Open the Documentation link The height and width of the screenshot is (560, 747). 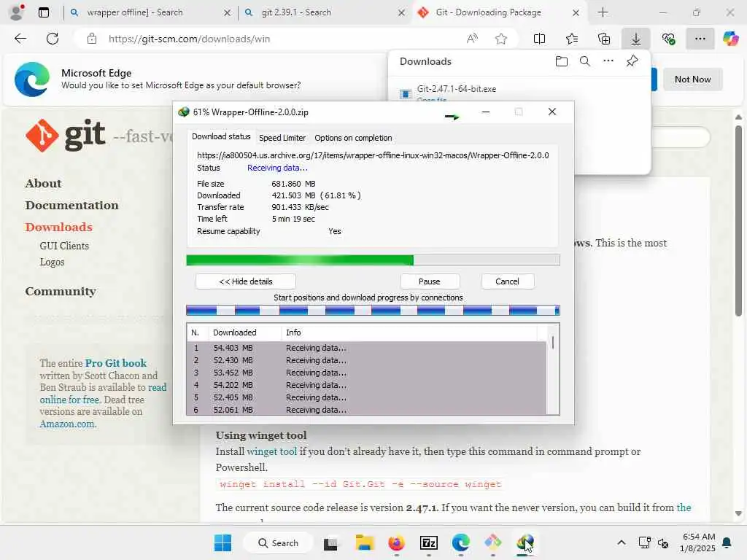tap(72, 205)
